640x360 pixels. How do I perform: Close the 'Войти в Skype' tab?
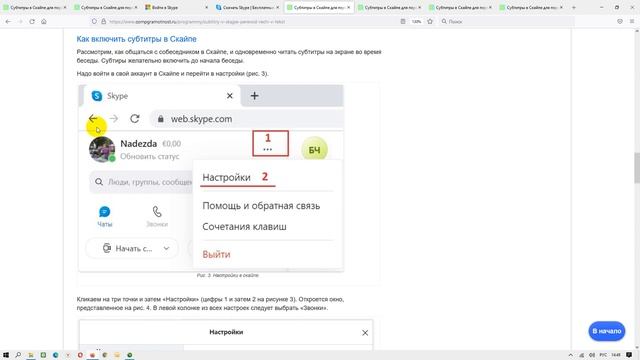[206, 7]
